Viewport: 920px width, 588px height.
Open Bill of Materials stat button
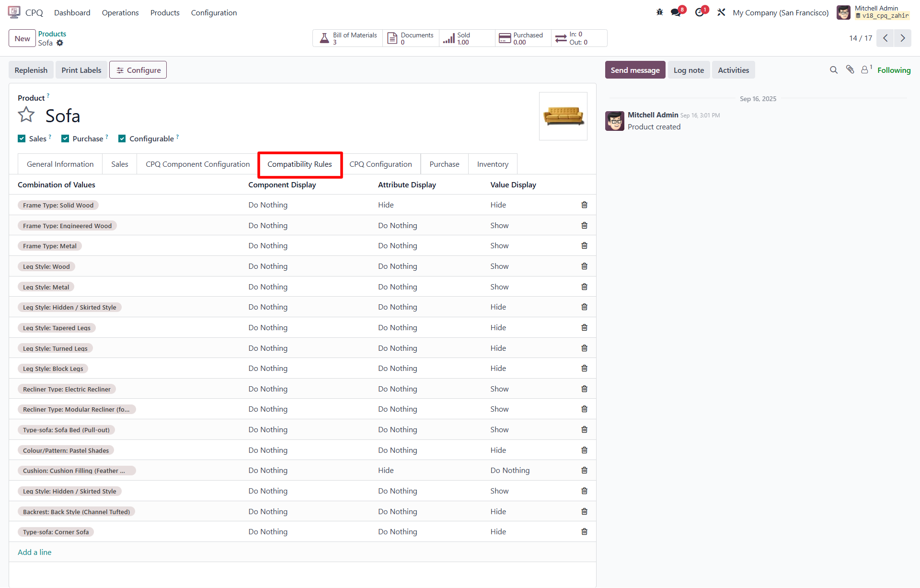pos(348,38)
